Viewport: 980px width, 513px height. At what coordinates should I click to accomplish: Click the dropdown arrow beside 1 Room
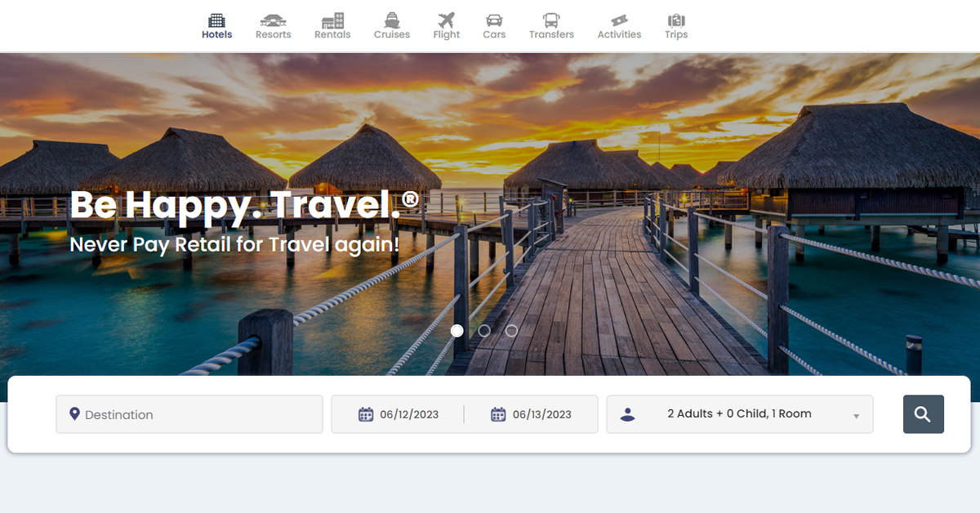(x=856, y=416)
